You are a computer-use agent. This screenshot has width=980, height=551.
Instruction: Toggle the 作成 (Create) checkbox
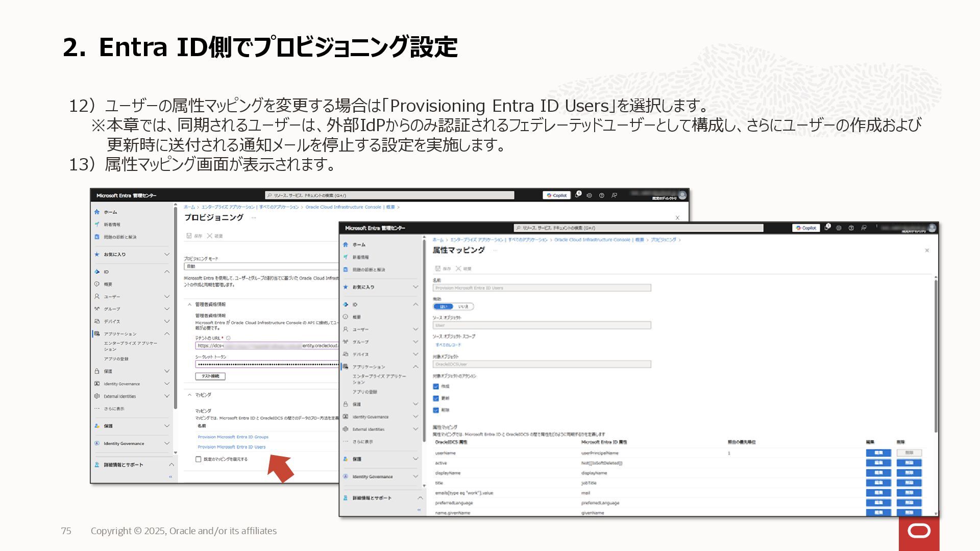(x=436, y=386)
